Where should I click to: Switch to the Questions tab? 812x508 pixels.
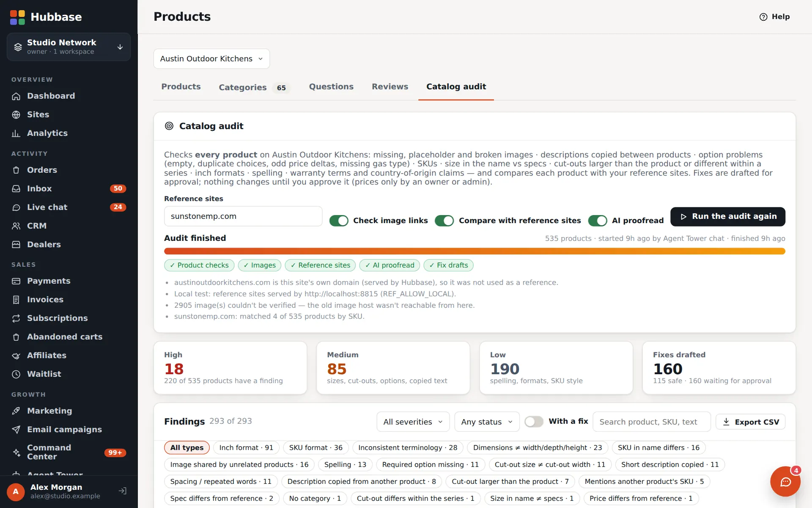331,87
